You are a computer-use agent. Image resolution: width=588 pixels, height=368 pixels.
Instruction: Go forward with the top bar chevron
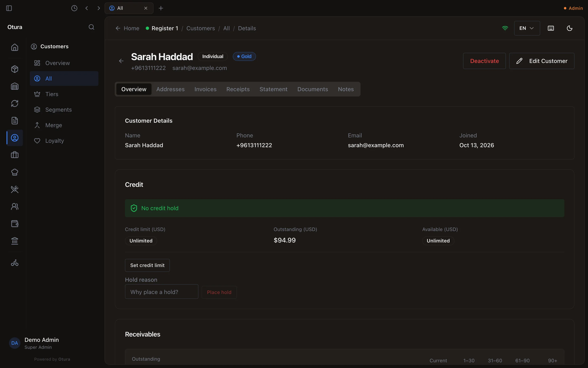(x=98, y=8)
